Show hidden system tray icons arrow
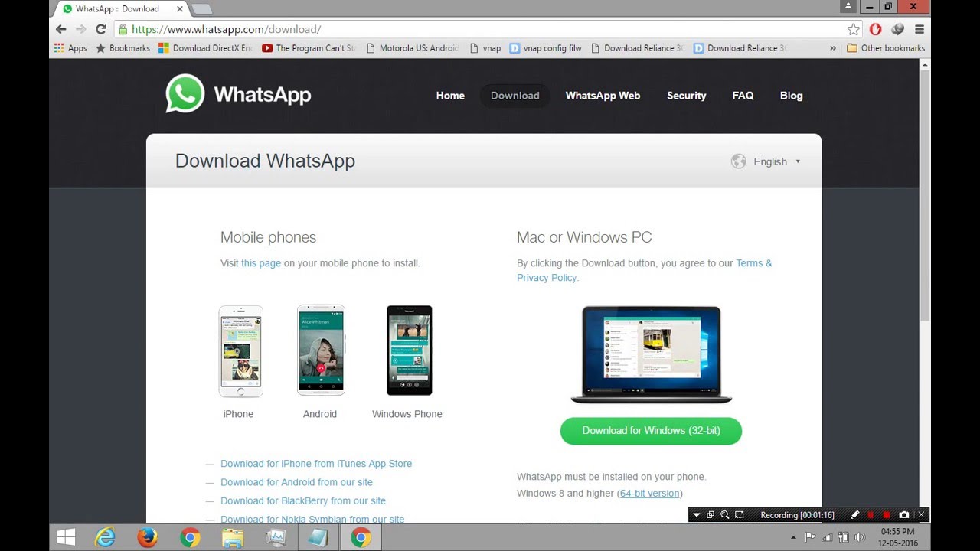This screenshot has height=551, width=980. pyautogui.click(x=793, y=537)
